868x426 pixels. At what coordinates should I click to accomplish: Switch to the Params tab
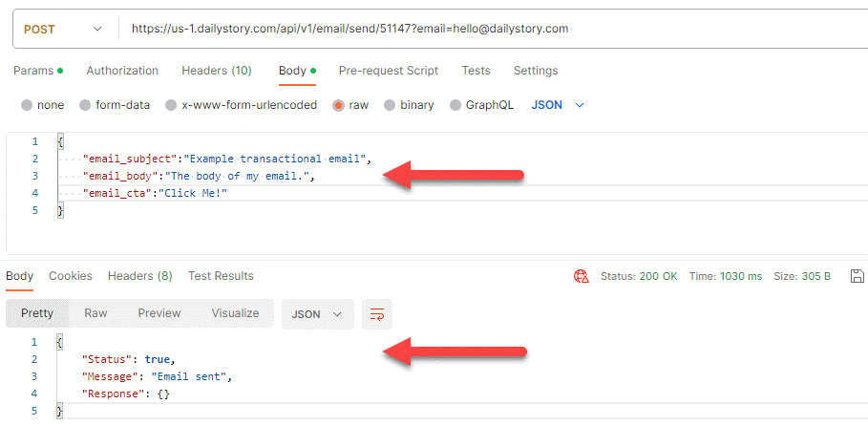(38, 71)
